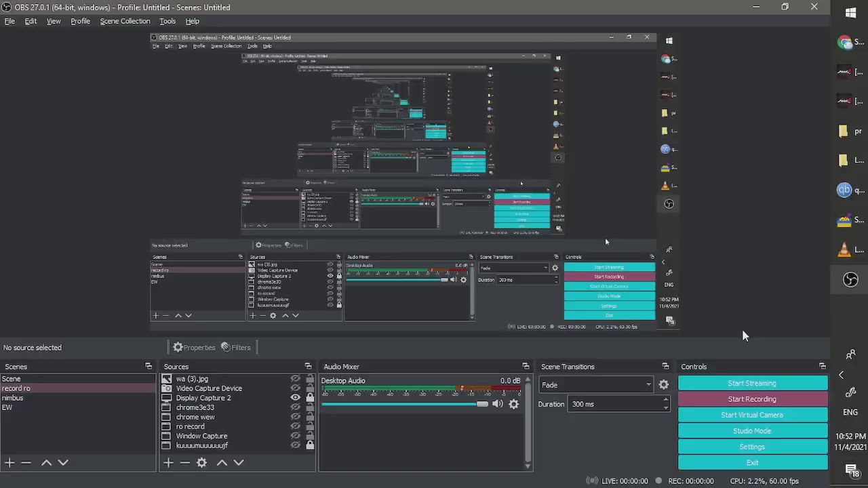Image resolution: width=868 pixels, height=488 pixels.
Task: Open transition properties gear next to Fade
Action: click(x=664, y=385)
